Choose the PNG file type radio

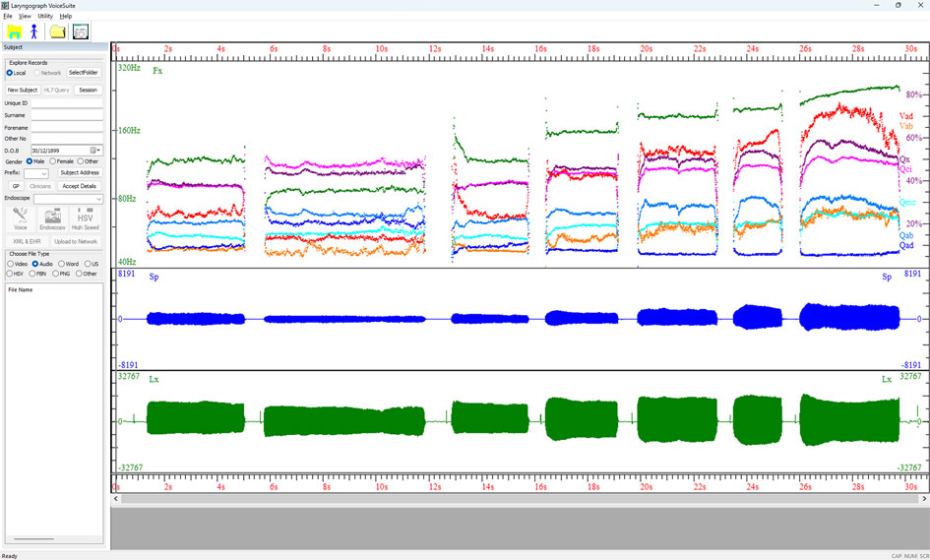pyautogui.click(x=55, y=274)
